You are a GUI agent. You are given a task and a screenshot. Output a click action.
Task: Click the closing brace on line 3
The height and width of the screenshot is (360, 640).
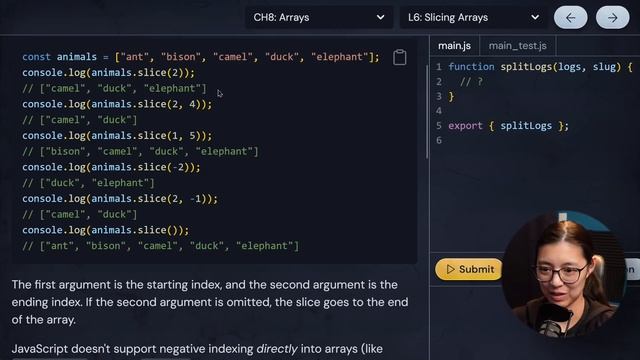(x=451, y=96)
